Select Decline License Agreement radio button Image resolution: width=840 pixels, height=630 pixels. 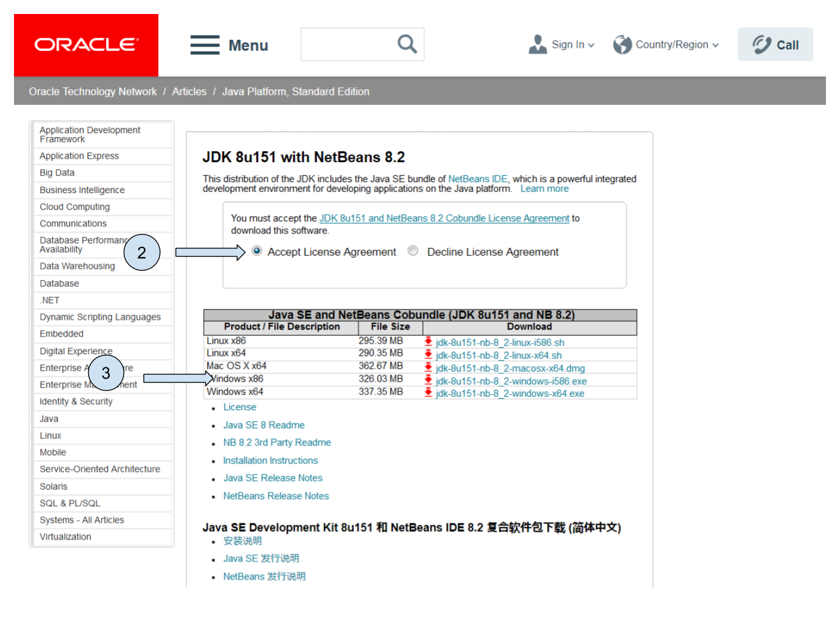413,251
